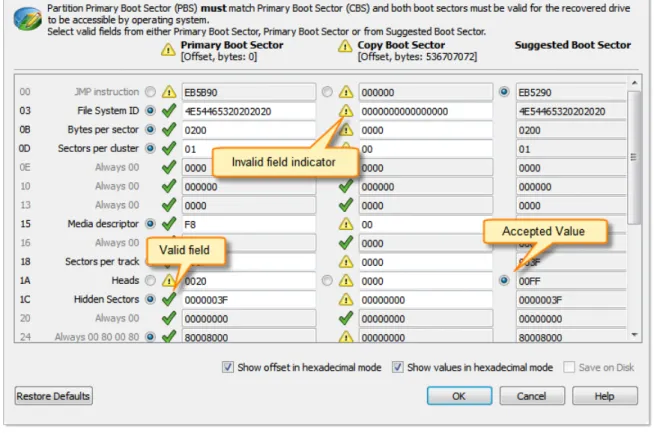
Task: Select primary Media descriptor radio button
Action: coord(150,224)
